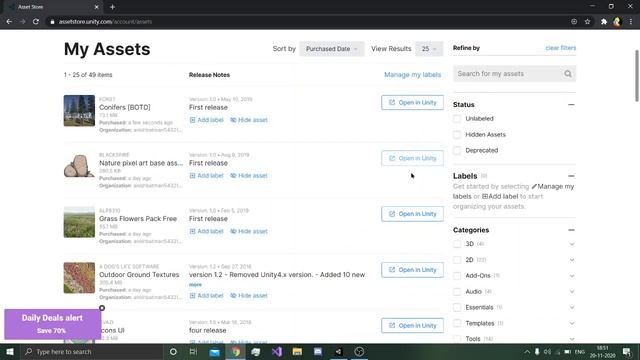Reload the page with refresh icon
Viewport: 640px width, 360px height.
point(36,22)
